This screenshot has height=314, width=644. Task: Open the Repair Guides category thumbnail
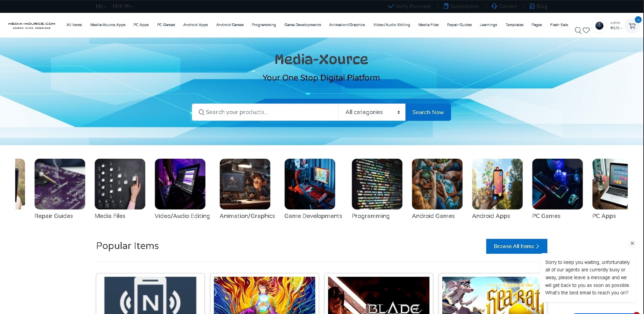tap(60, 184)
